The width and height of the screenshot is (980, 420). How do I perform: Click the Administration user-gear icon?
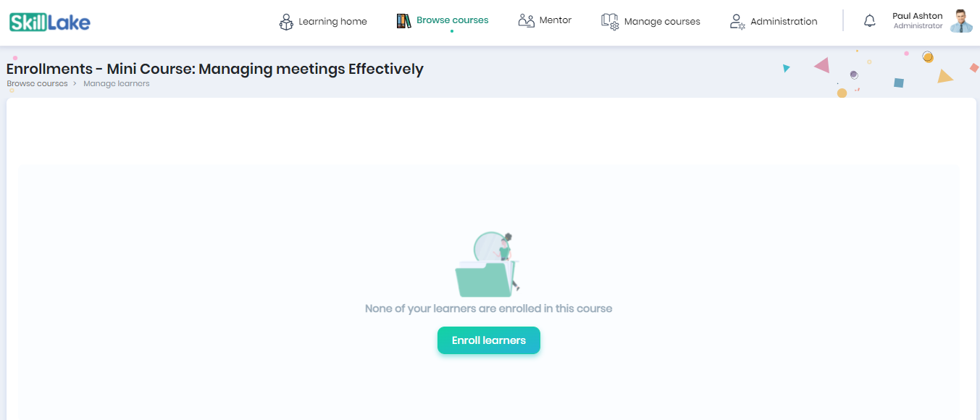737,22
